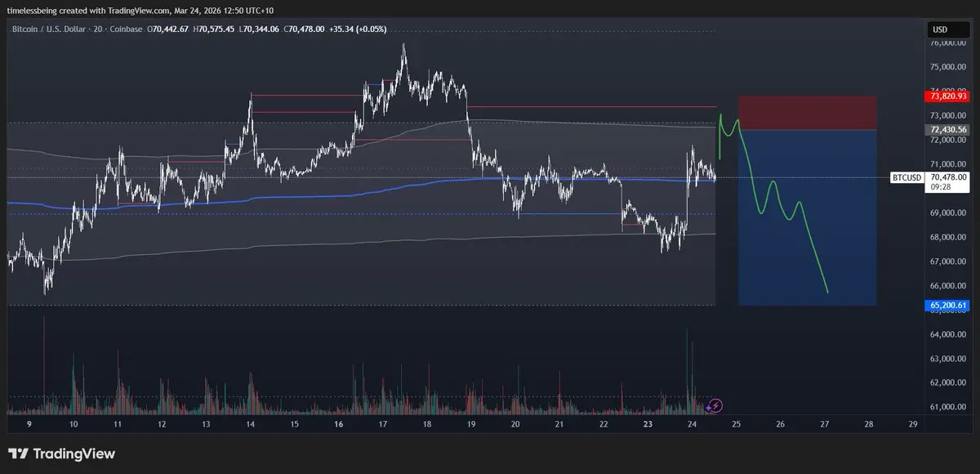The height and width of the screenshot is (474, 980).
Task: Select the blue 65,200.61 target price label
Action: pyautogui.click(x=947, y=306)
